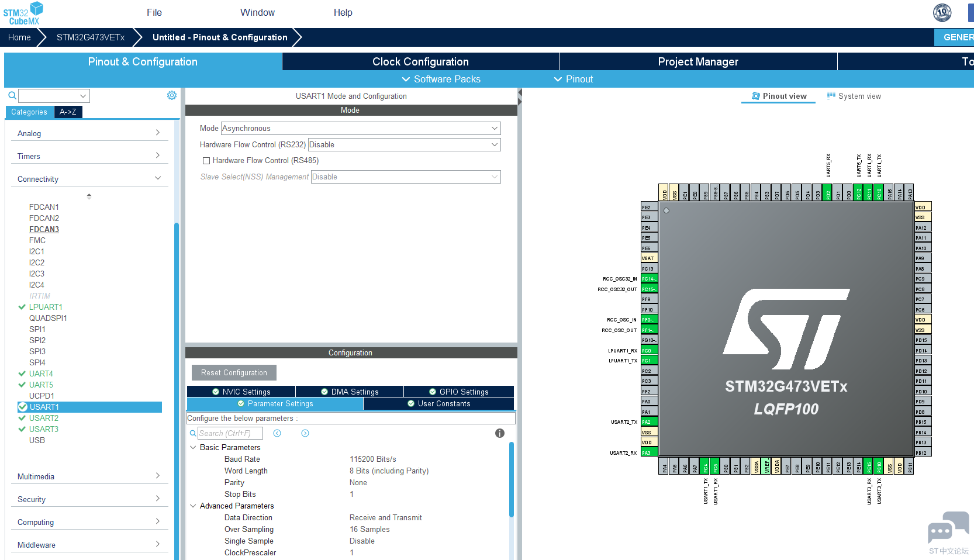This screenshot has width=974, height=560.
Task: Select the PF0 pin labeled RCC_OSC_IN
Action: point(650,320)
